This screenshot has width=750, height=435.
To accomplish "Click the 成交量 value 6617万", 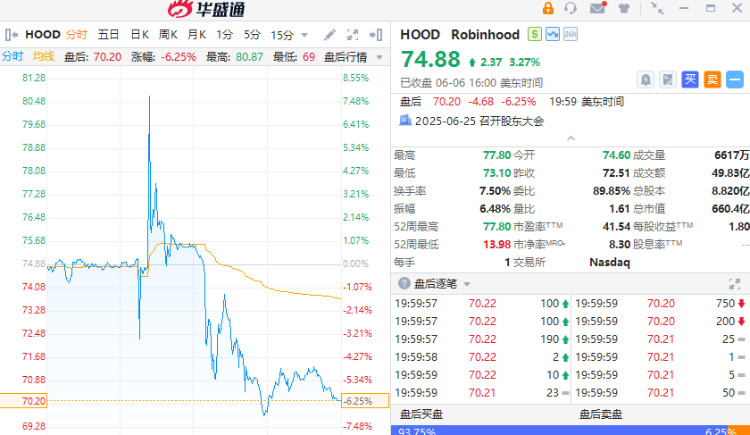I will pos(732,155).
